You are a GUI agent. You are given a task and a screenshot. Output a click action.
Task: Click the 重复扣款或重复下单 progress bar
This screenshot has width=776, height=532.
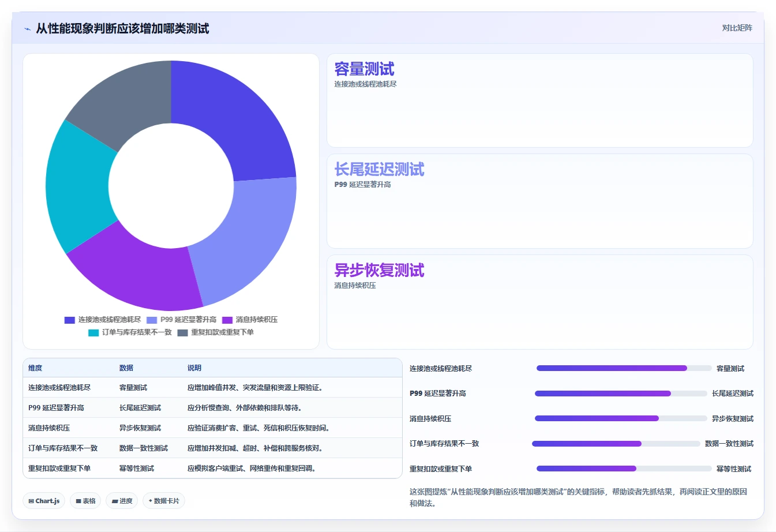[x=624, y=469]
